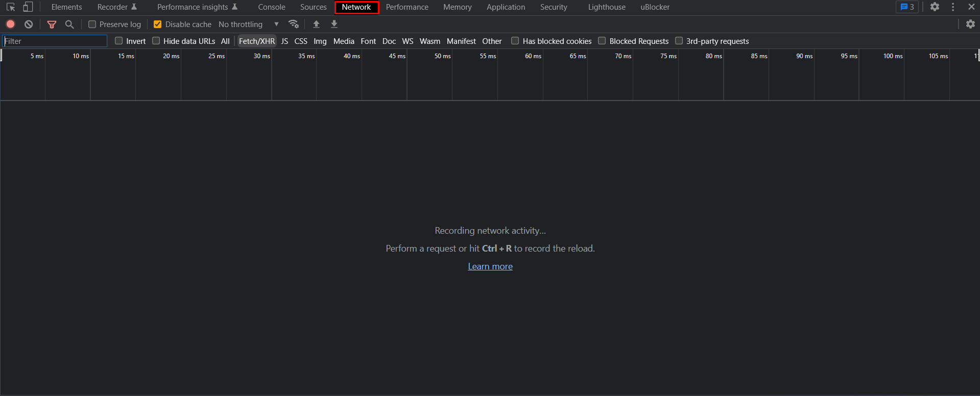Focus the Filter text field
Viewport: 980px width, 396px height.
(55, 41)
